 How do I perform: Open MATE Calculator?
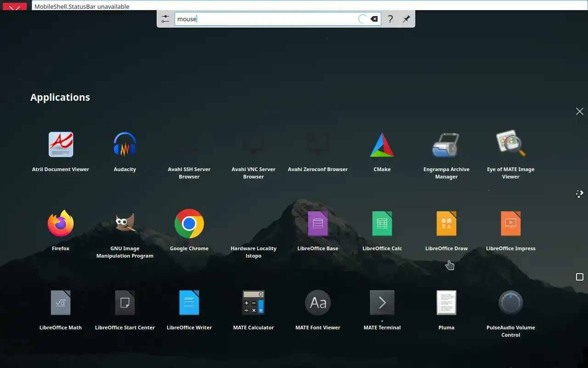tap(254, 310)
